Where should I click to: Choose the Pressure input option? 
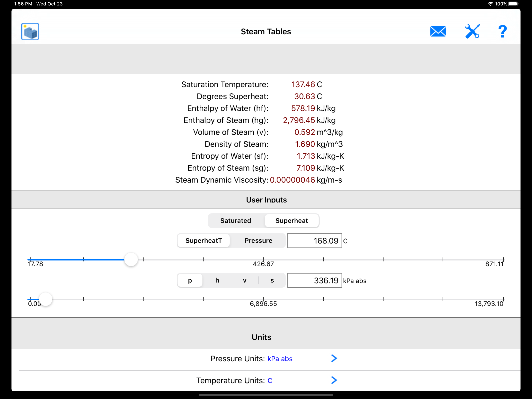point(258,240)
